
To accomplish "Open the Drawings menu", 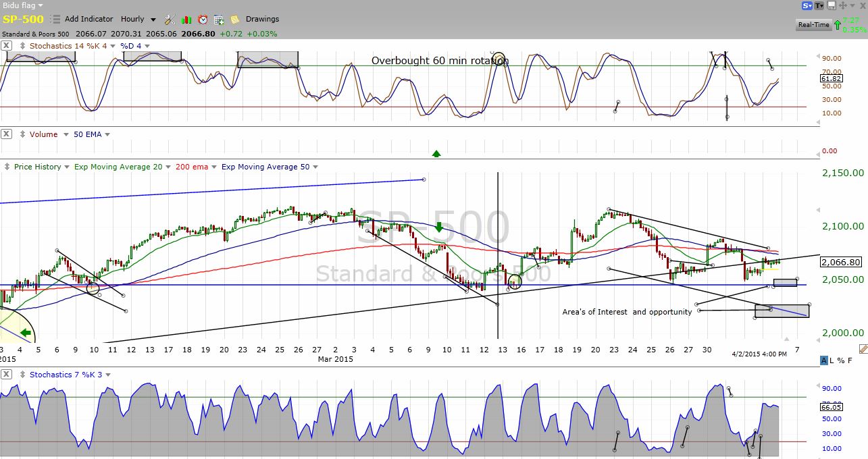I will click(262, 20).
